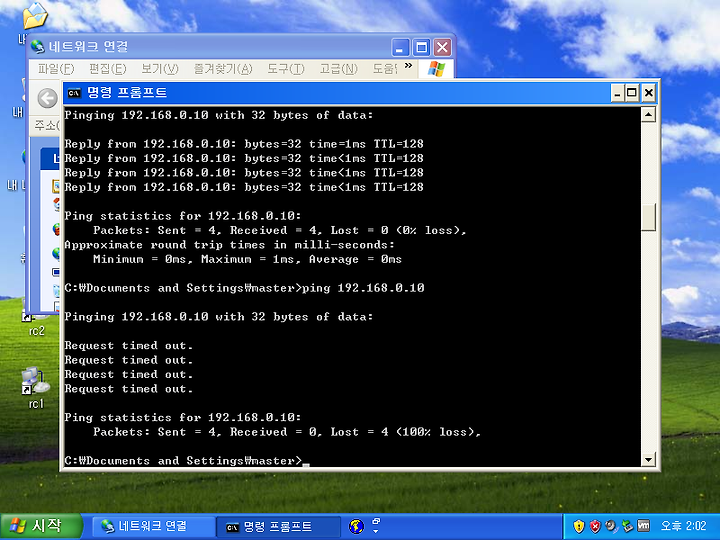This screenshot has width=720, height=540.
Task: Click the final command prompt input line
Action: (187, 461)
